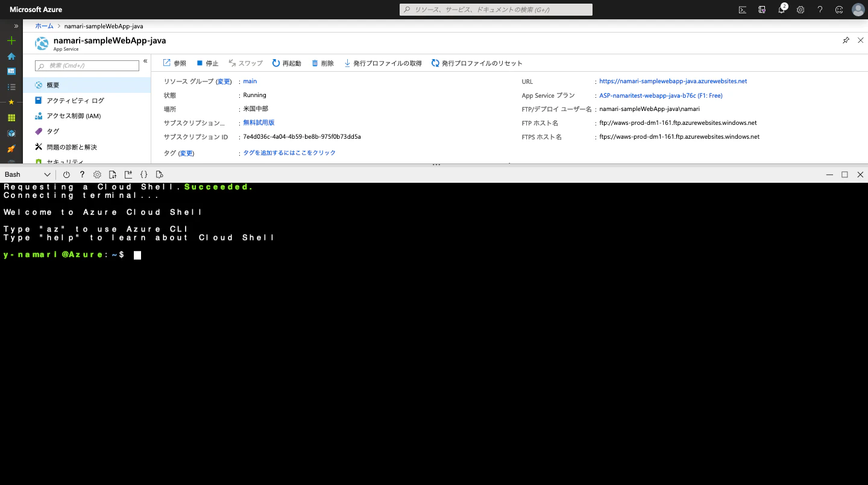Open the web preview icon in Cloud Shell
This screenshot has width=868, height=485.
click(x=159, y=174)
